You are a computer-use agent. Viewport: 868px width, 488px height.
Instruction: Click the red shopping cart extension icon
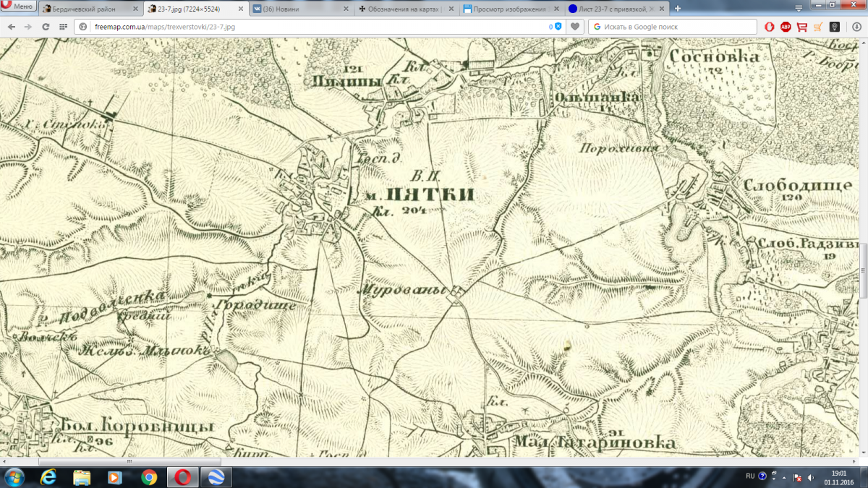tap(801, 27)
